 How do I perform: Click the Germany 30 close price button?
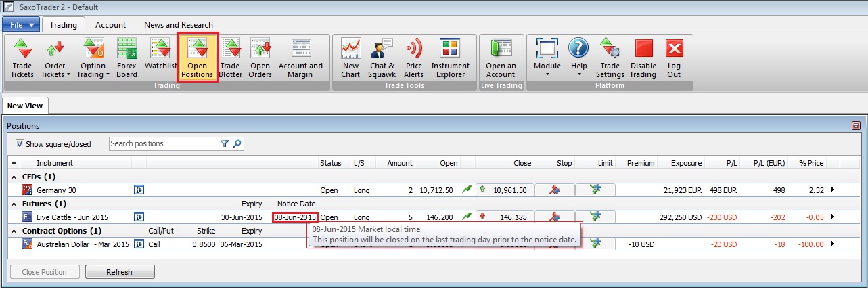click(x=504, y=190)
